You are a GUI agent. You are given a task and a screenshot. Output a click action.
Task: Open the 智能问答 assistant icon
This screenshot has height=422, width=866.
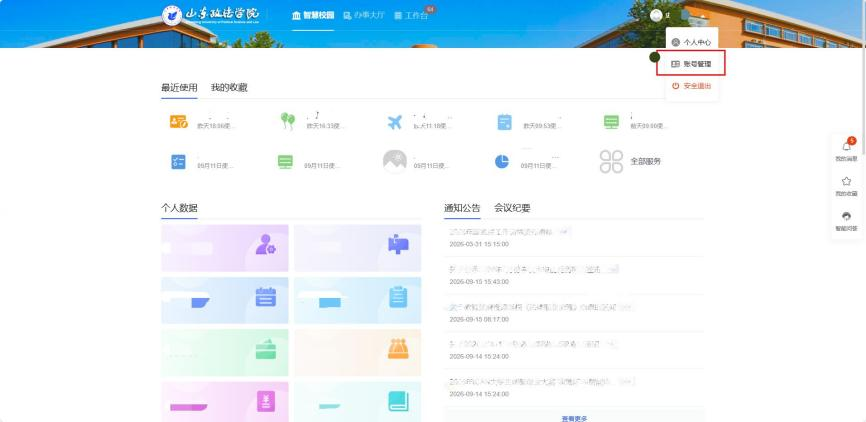pyautogui.click(x=846, y=216)
